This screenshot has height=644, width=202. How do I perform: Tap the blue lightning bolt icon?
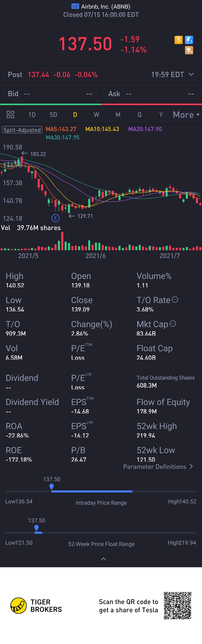click(189, 40)
